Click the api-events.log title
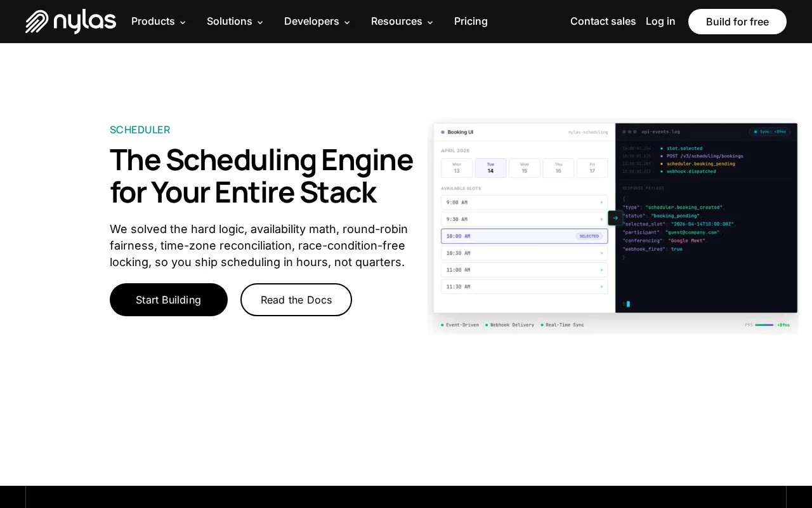Viewport: 812px width, 508px height. [660, 132]
